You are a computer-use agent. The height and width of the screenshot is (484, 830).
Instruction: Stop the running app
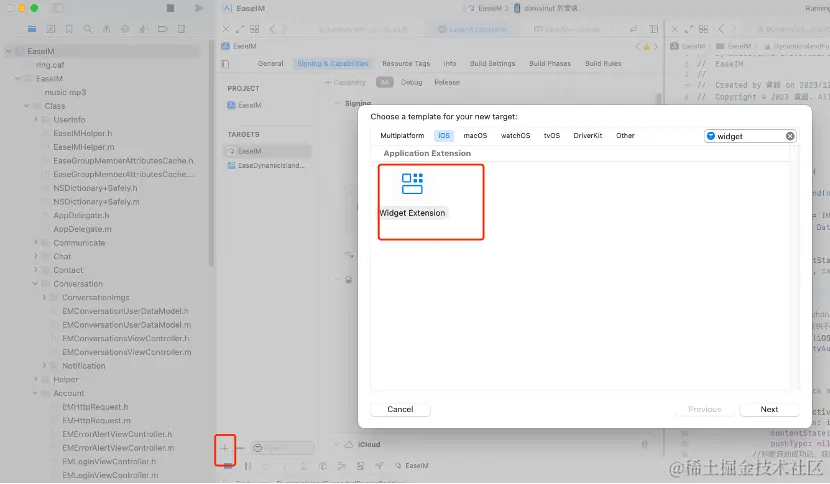click(170, 8)
